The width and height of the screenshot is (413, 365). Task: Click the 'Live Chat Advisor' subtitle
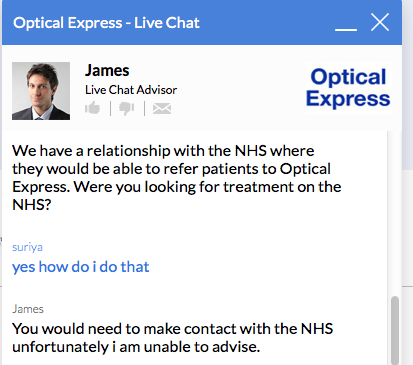point(131,90)
